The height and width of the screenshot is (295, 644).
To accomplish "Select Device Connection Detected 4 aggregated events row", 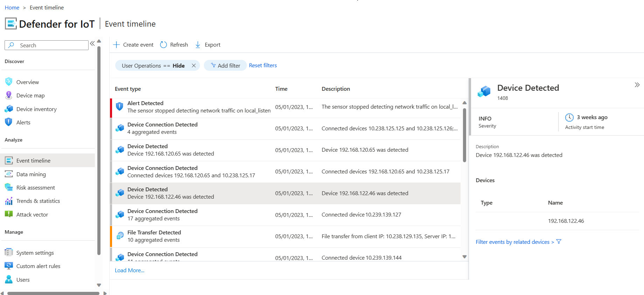I will point(286,129).
